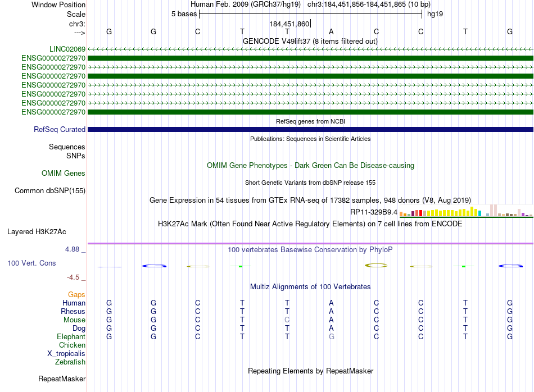The width and height of the screenshot is (534, 392).
Task: Click the orange Gaps label
Action: (76, 294)
